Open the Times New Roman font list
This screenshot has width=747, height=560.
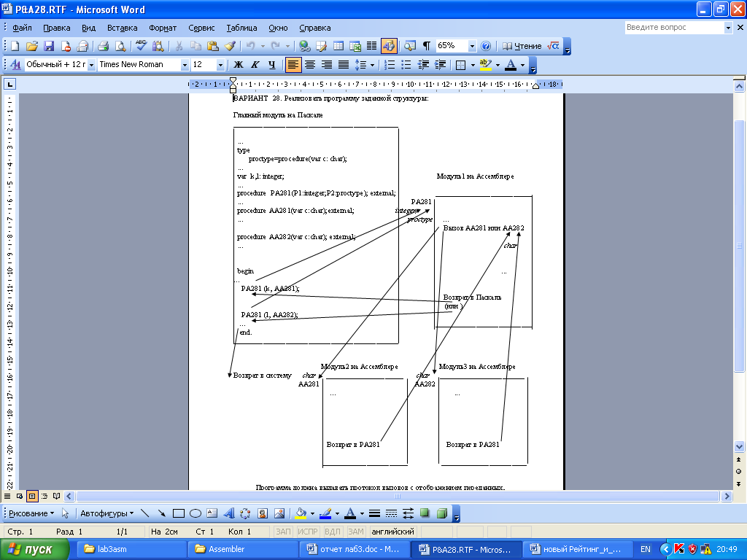(185, 65)
